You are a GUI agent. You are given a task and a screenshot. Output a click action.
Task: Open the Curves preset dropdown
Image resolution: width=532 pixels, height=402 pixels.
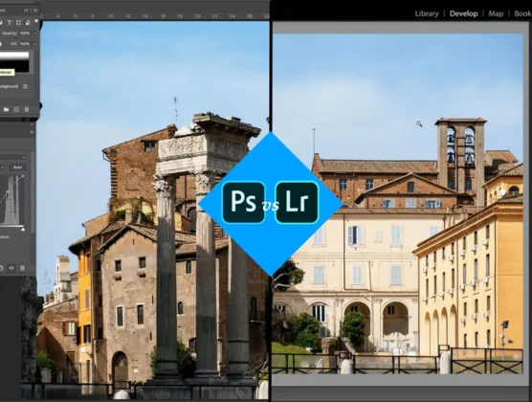[x=13, y=157]
